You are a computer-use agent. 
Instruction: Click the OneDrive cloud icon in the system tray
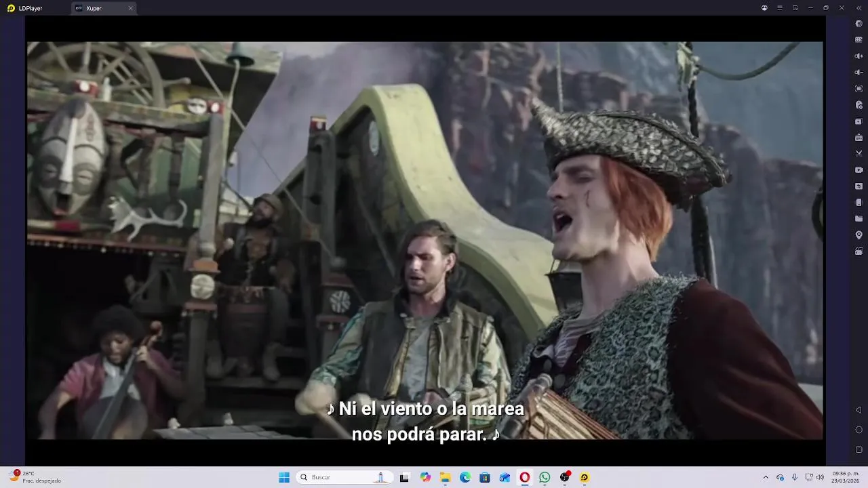781,477
